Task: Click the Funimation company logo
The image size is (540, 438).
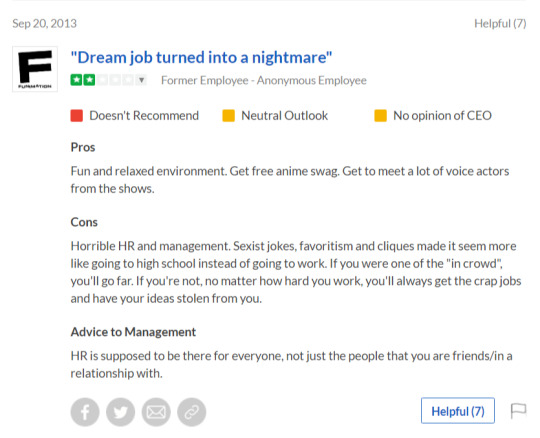Action: pos(35,69)
